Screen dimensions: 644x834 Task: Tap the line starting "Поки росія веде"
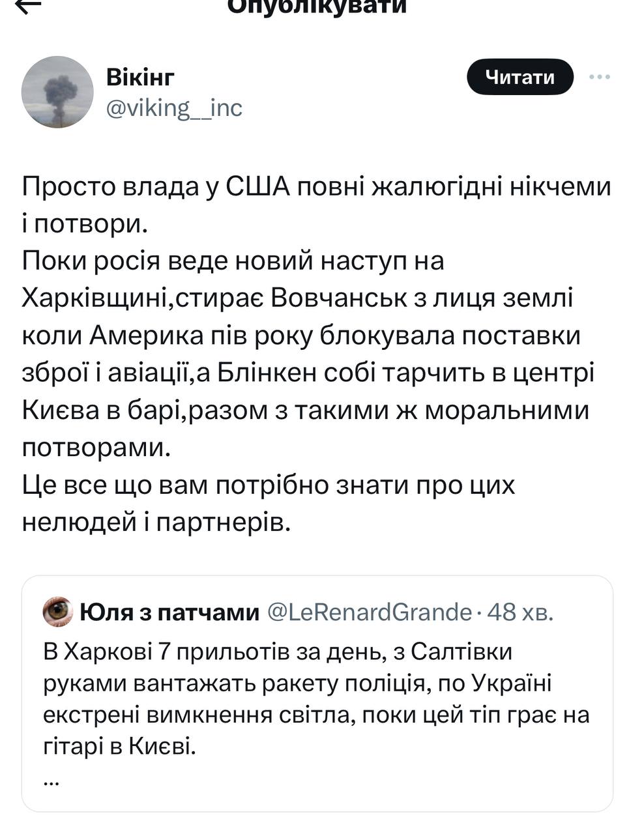[x=233, y=261]
